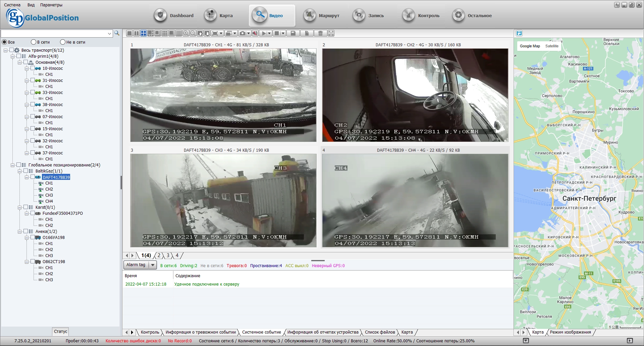This screenshot has width=644, height=346.
Task: Toggle the mute speaker icon
Action: coord(255,33)
